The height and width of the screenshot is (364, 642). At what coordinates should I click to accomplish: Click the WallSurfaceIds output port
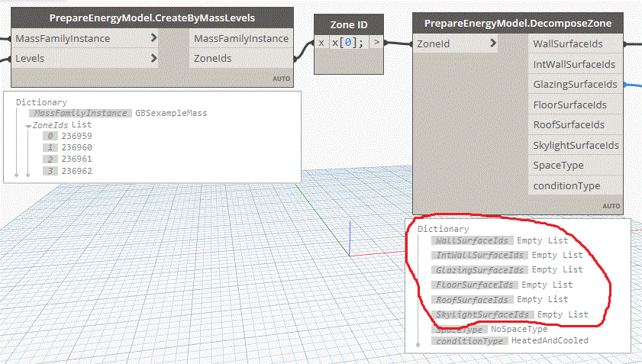576,43
